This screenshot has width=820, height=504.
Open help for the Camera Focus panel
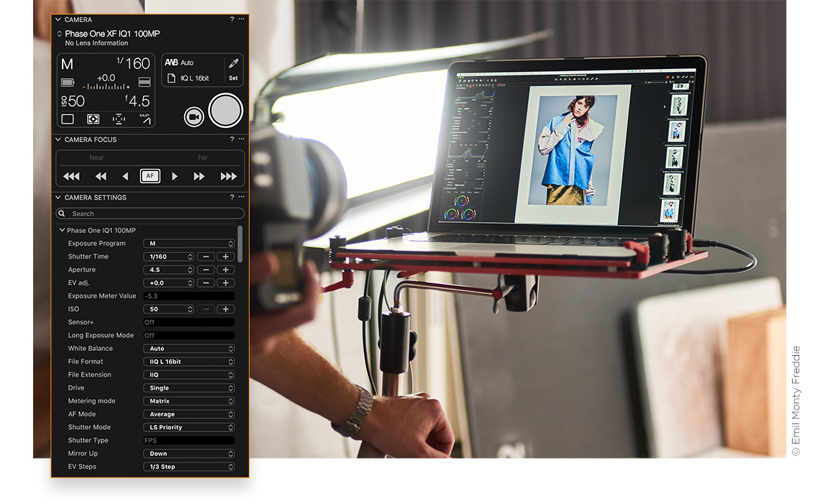232,139
